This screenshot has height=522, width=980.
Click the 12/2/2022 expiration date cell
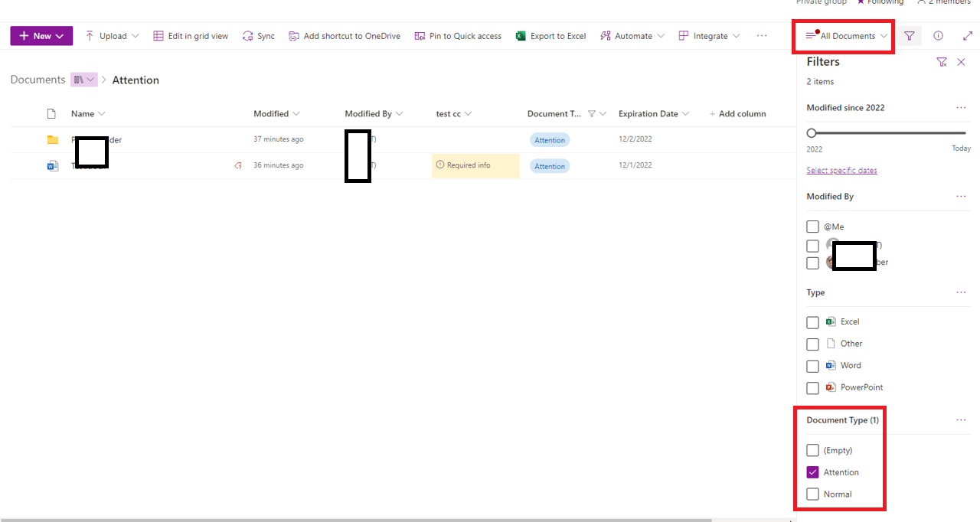(635, 139)
